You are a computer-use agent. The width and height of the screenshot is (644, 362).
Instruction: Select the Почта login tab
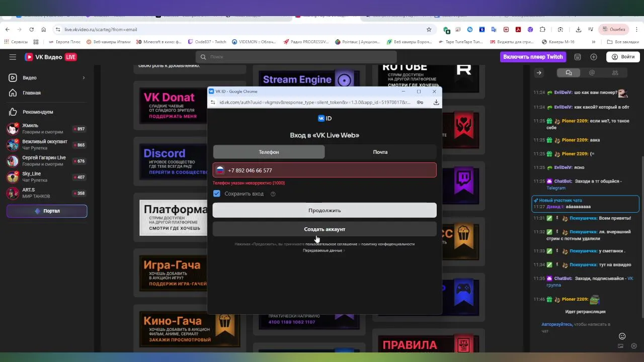pos(380,152)
